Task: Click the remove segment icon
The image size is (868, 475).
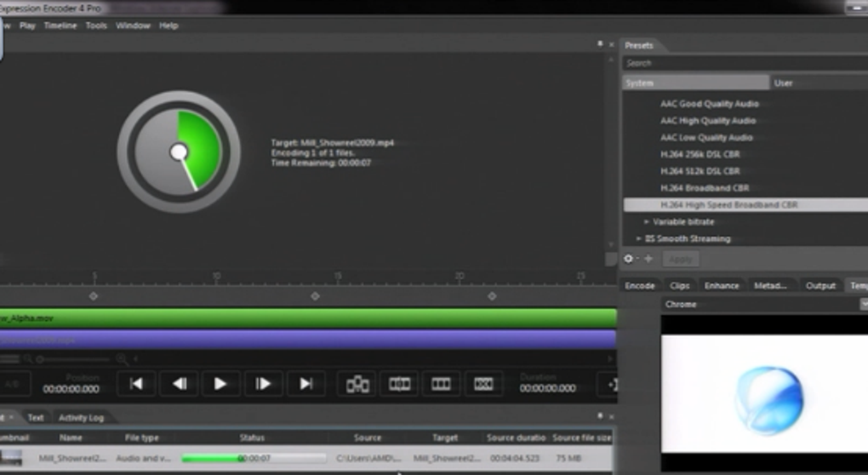Action: [x=483, y=384]
